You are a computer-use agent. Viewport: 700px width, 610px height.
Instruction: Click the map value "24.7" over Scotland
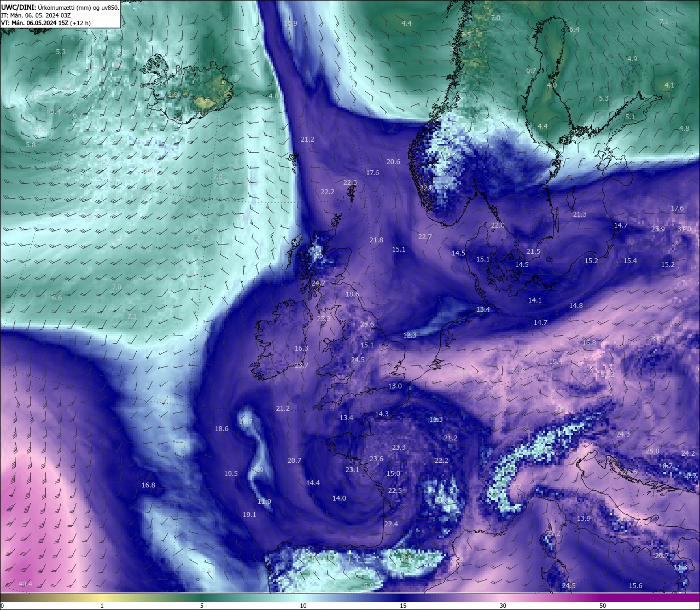point(318,283)
